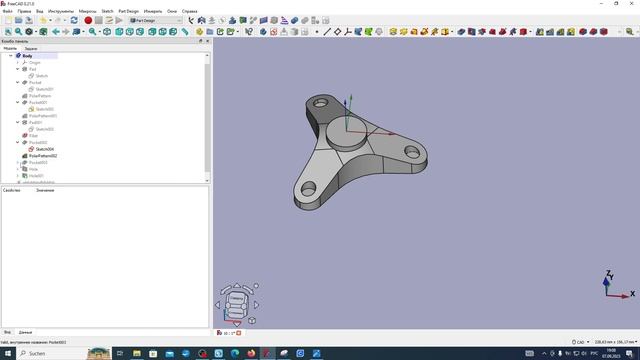Click the Local coordinate system icon

[x=348, y=32]
